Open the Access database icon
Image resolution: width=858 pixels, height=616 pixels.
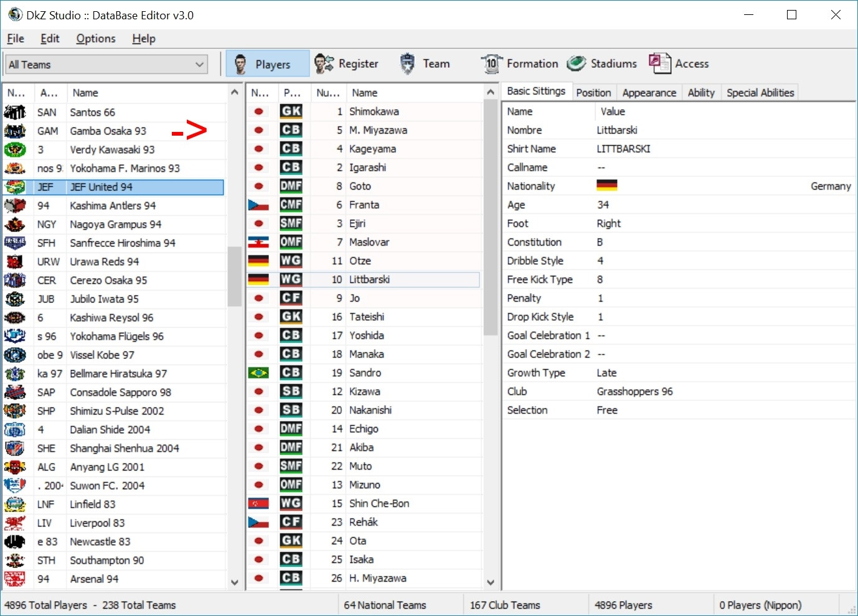659,63
